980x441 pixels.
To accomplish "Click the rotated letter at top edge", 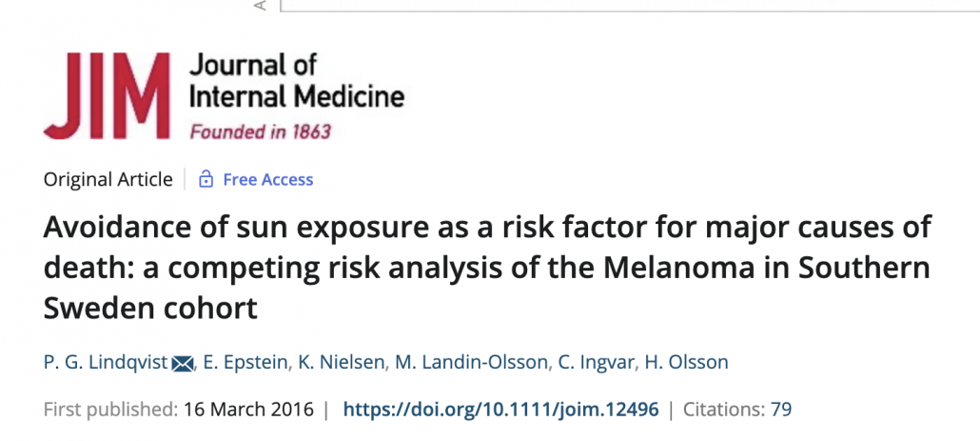I will pos(259,6).
